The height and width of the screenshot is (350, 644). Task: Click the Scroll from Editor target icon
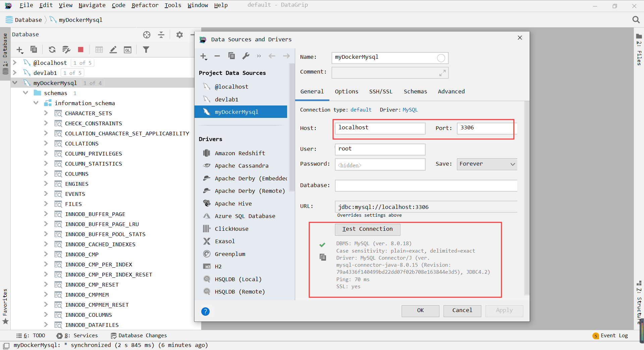click(147, 35)
